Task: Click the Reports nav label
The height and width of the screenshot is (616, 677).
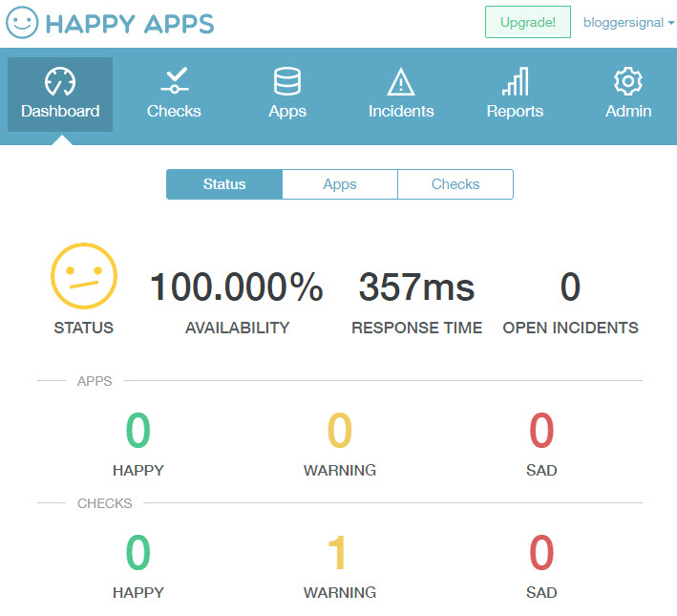Action: (515, 112)
